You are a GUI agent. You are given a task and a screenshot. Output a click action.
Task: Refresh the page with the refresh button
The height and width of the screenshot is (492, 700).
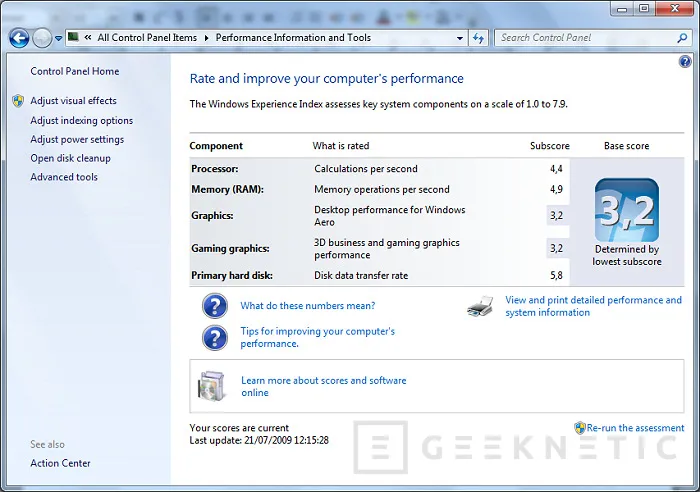479,38
